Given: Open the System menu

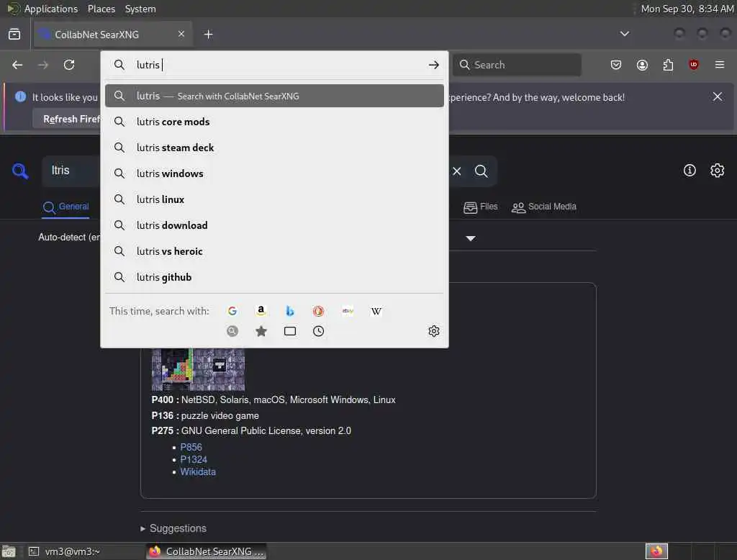Looking at the screenshot, I should point(140,9).
